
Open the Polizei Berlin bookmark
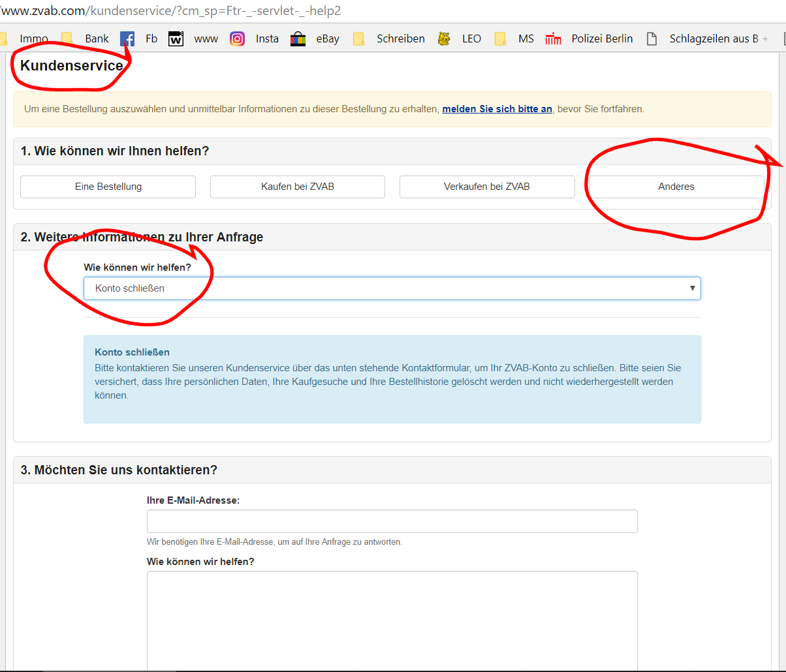click(589, 38)
